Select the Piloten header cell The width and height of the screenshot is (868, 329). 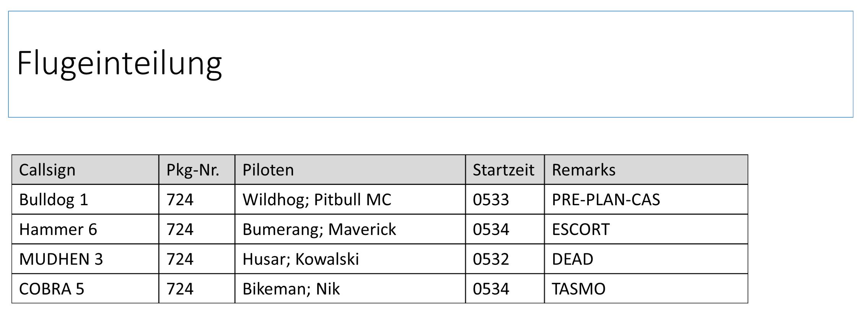(350, 170)
